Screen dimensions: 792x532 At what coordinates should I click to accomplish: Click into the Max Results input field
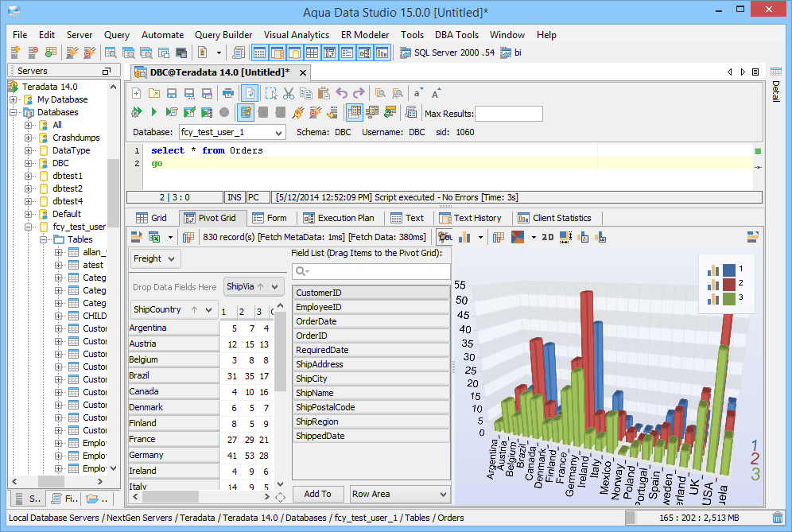(x=509, y=114)
